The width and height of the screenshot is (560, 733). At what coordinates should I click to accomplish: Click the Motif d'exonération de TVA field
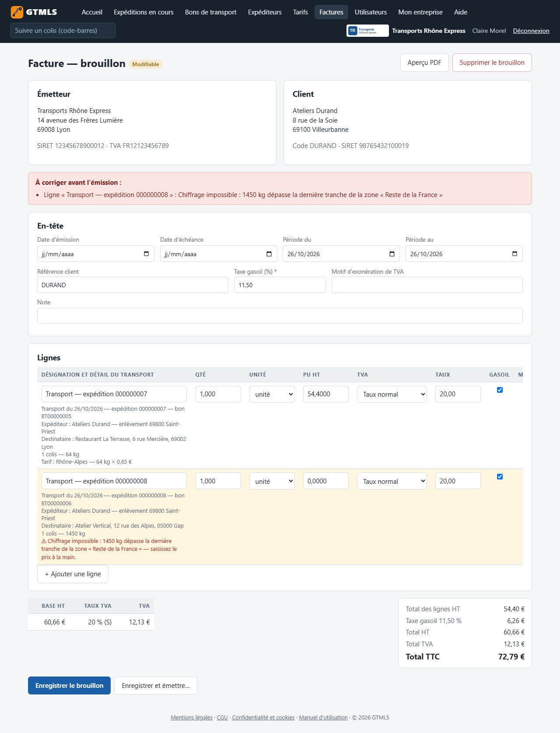tap(427, 285)
